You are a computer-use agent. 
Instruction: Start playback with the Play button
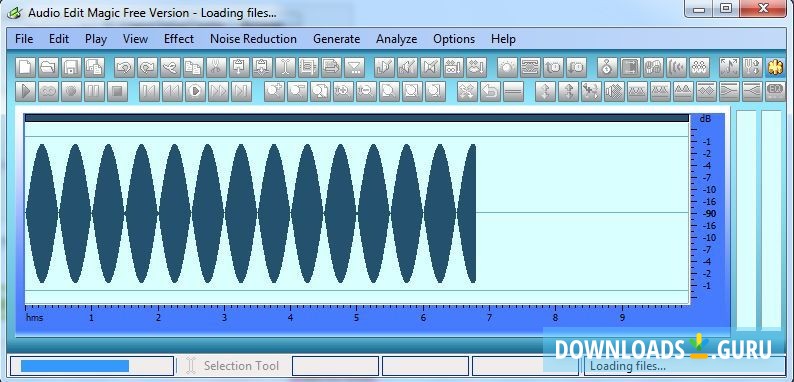(25, 92)
